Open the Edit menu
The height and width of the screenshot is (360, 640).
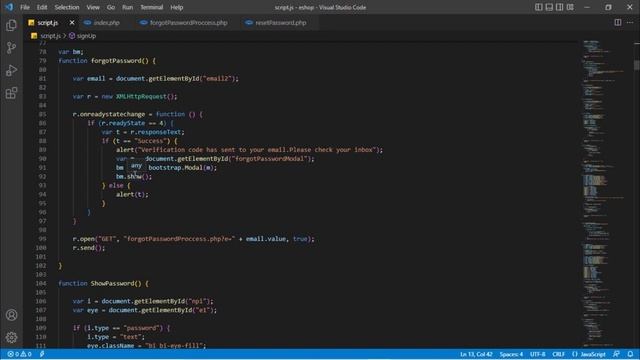pos(42,7)
